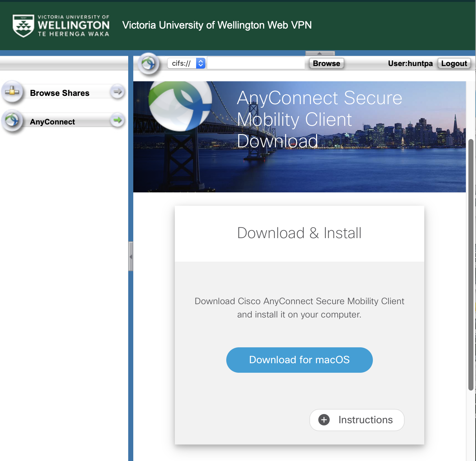The height and width of the screenshot is (461, 476).
Task: Click the AnyConnect globe icon beside the address bar
Action: coord(148,64)
